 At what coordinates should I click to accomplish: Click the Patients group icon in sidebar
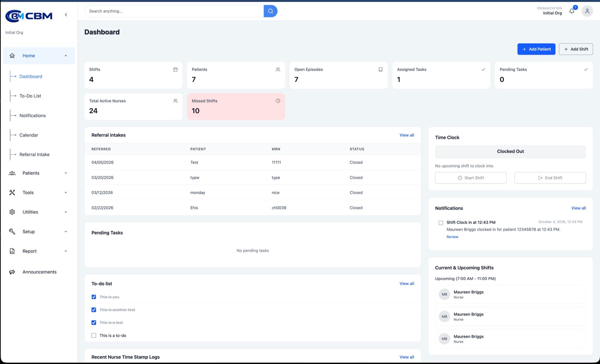tap(12, 173)
